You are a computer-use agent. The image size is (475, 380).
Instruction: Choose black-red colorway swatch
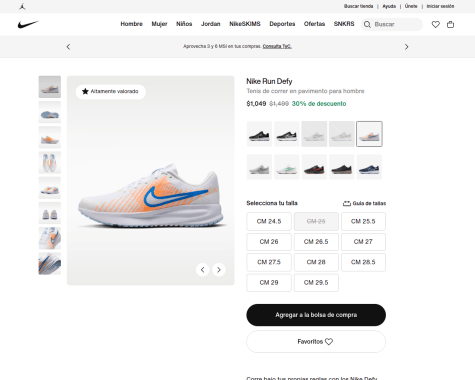point(314,167)
